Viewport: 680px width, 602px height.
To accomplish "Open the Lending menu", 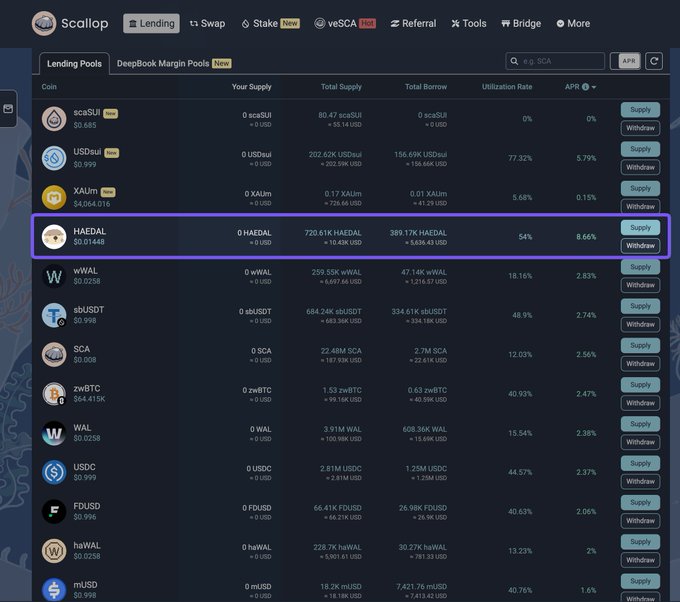I will 151,23.
